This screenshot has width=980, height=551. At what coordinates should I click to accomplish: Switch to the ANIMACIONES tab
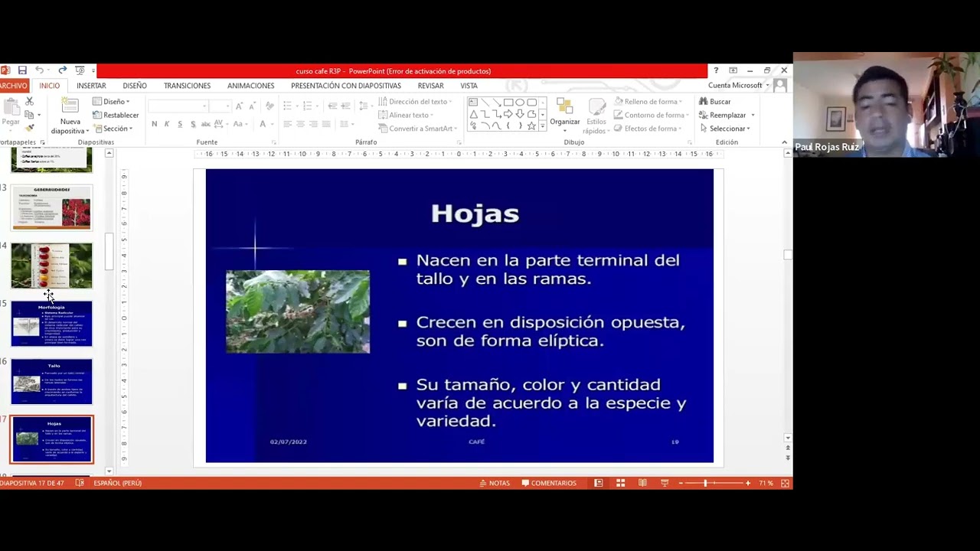(x=250, y=86)
